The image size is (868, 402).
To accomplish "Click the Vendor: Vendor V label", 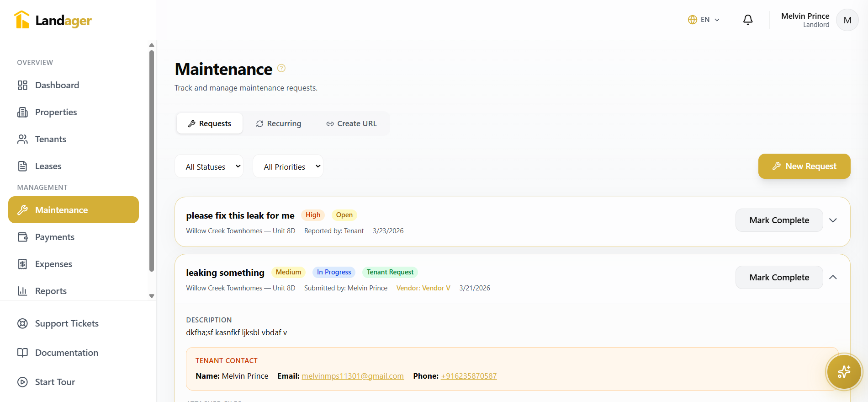I will [423, 288].
